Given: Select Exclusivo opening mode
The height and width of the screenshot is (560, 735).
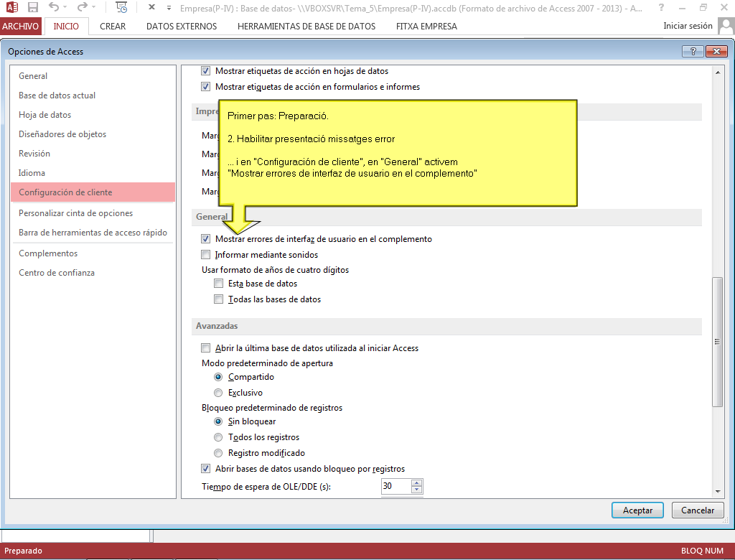Looking at the screenshot, I should pyautogui.click(x=218, y=393).
